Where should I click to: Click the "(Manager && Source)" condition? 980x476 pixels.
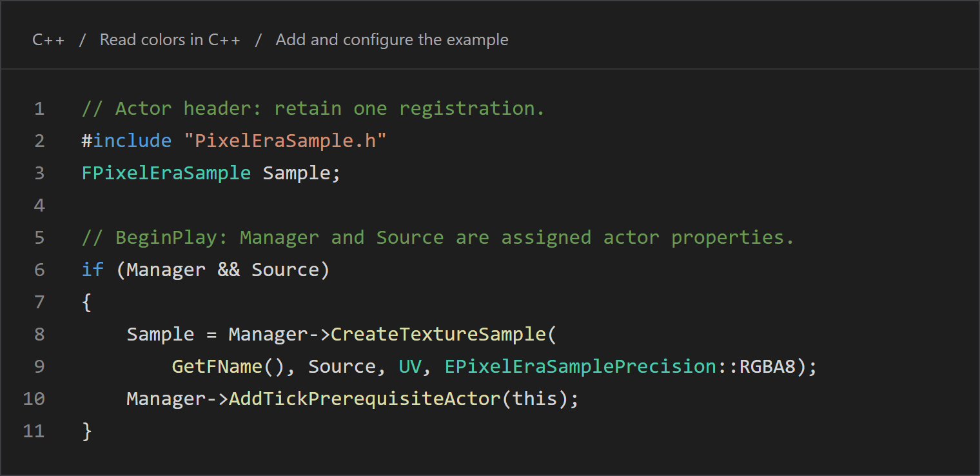[223, 270]
